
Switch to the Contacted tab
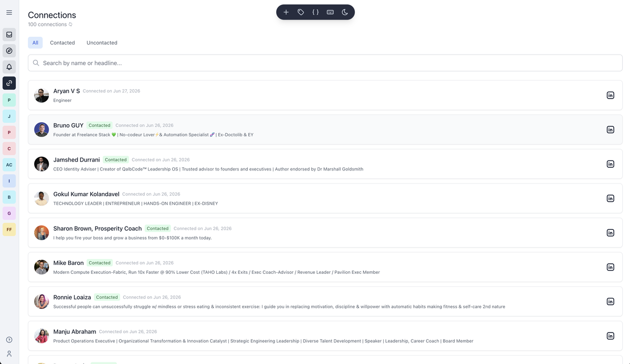point(62,42)
